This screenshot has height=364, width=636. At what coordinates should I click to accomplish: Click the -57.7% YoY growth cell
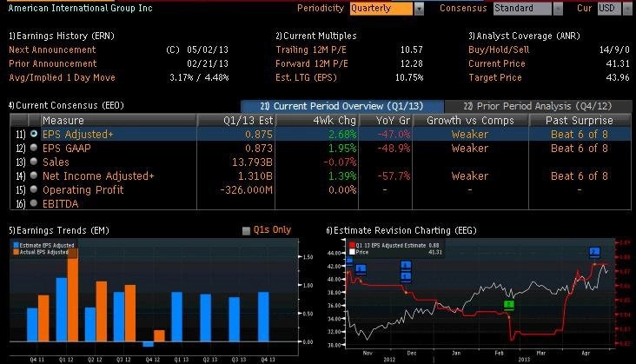tap(394, 176)
